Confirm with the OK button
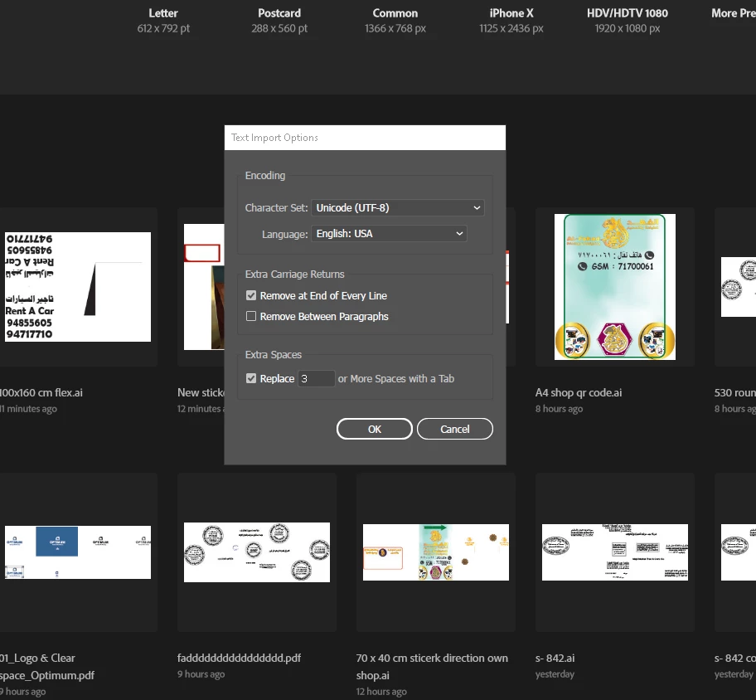The height and width of the screenshot is (700, 756). coord(375,429)
